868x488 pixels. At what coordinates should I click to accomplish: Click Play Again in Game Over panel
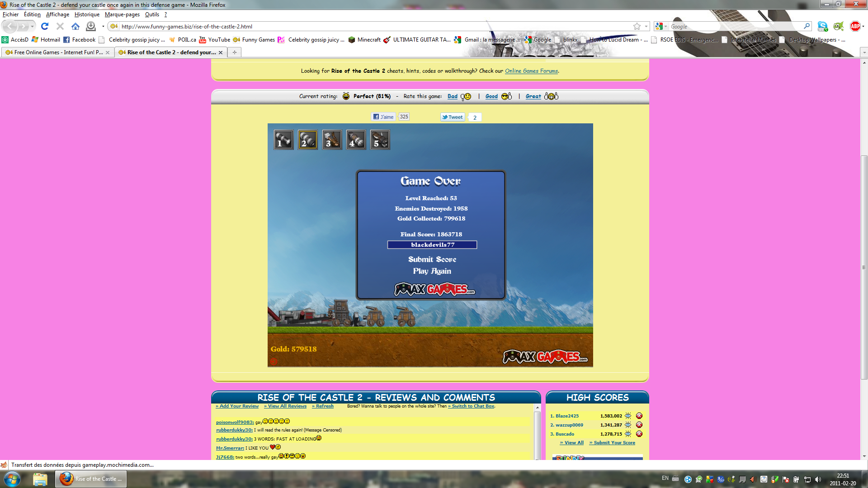point(432,271)
